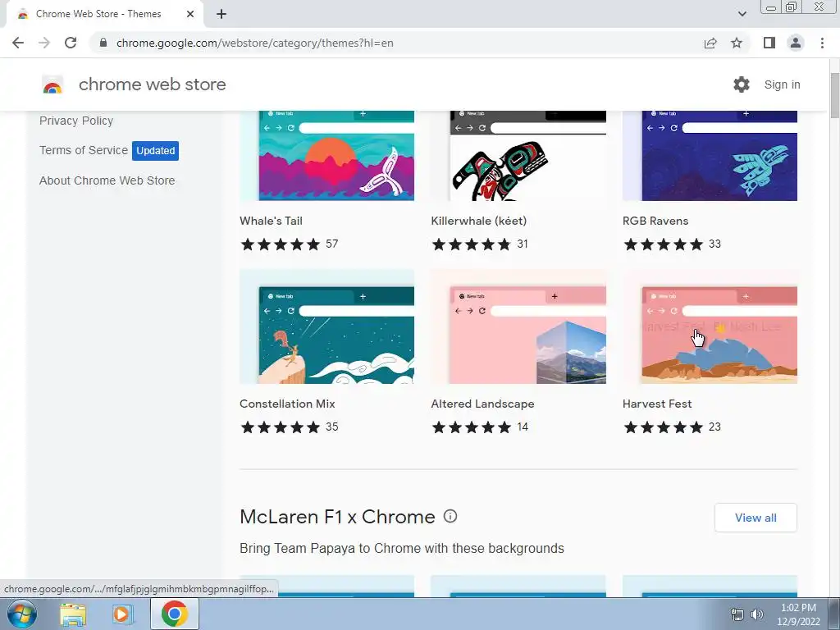Click the Killerwhale (kéet) title text
The image size is (840, 630).
click(x=479, y=221)
